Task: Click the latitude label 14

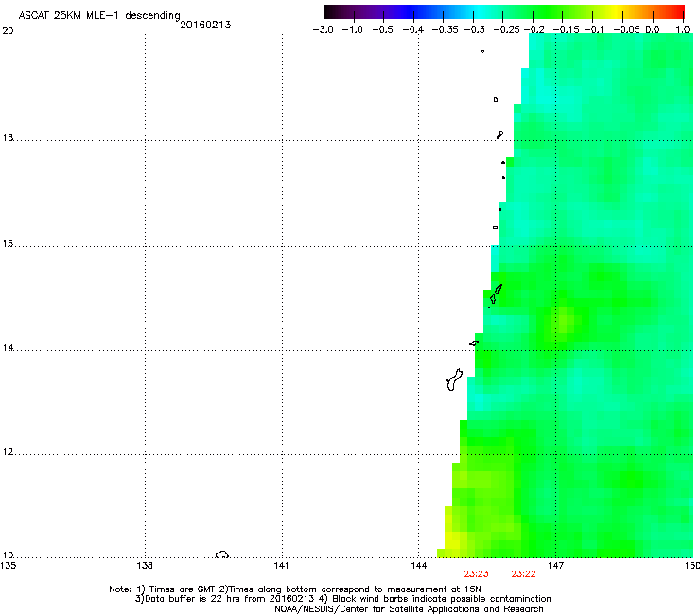Action: [x=8, y=348]
